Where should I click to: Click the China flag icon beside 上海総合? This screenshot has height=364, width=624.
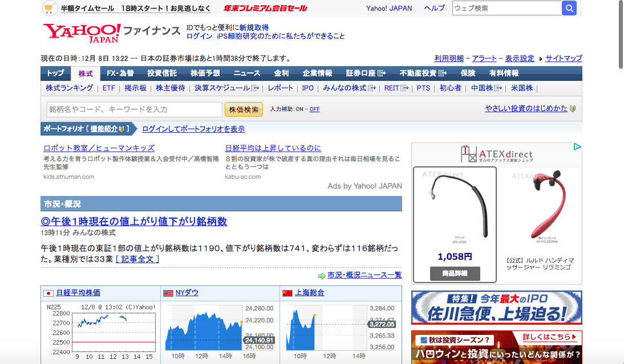pyautogui.click(x=287, y=293)
